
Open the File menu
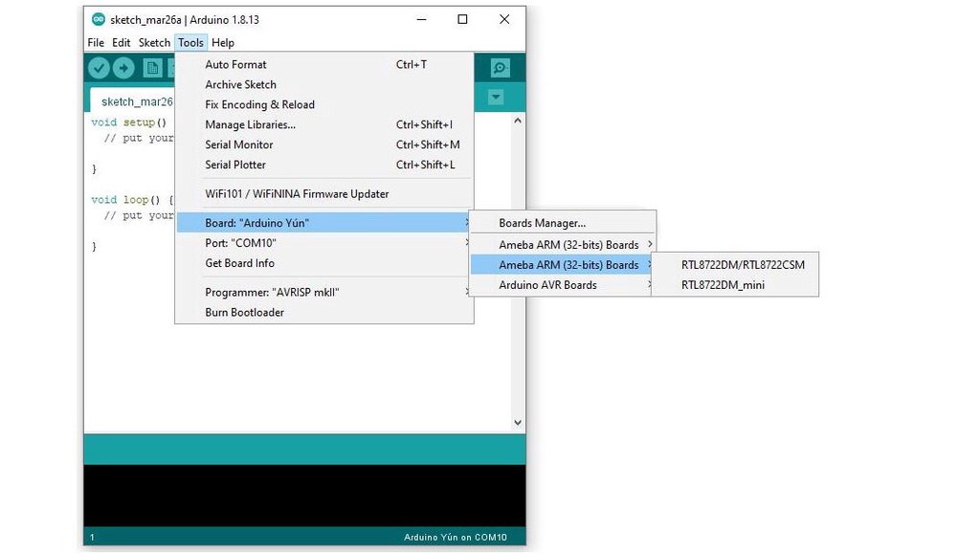pyautogui.click(x=96, y=43)
